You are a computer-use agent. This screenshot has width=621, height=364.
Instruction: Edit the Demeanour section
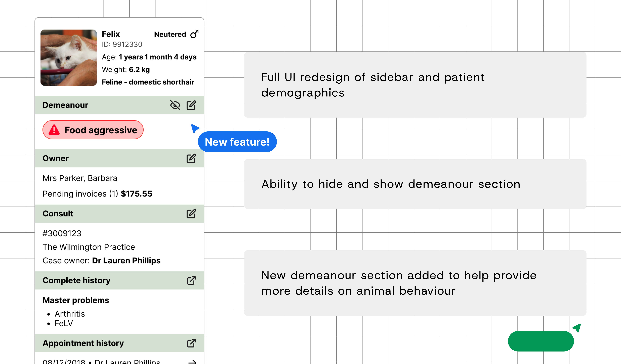tap(191, 105)
